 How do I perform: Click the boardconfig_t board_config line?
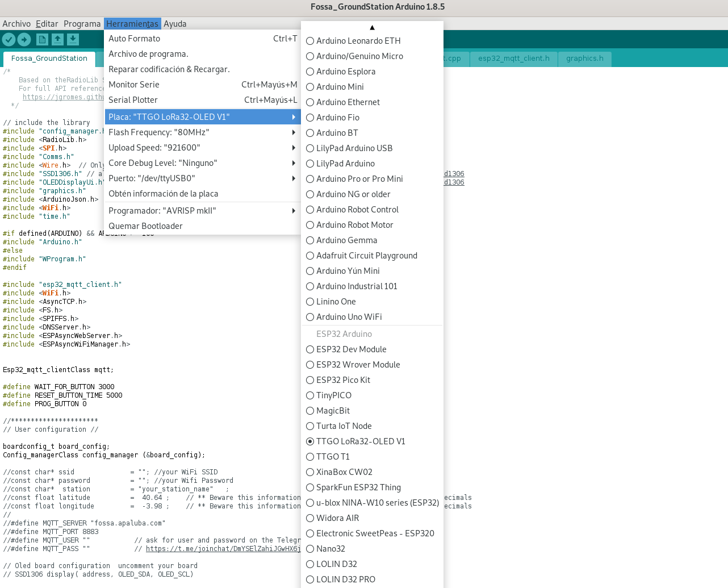tap(56, 447)
